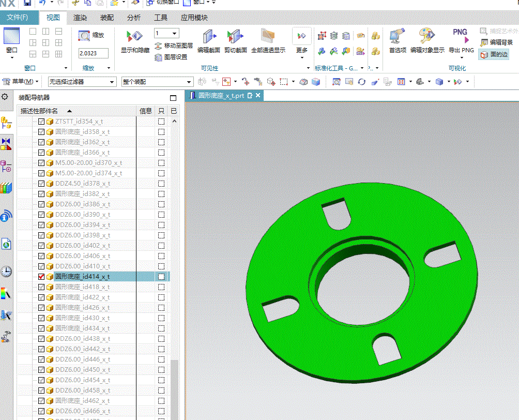Open the History clock sidebar icon
The width and height of the screenshot is (519, 420).
pyautogui.click(x=6, y=272)
